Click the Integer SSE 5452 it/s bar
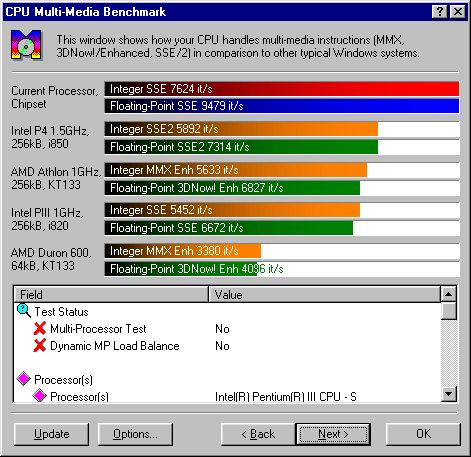Viewport: 471px width, 457px height. click(x=232, y=210)
